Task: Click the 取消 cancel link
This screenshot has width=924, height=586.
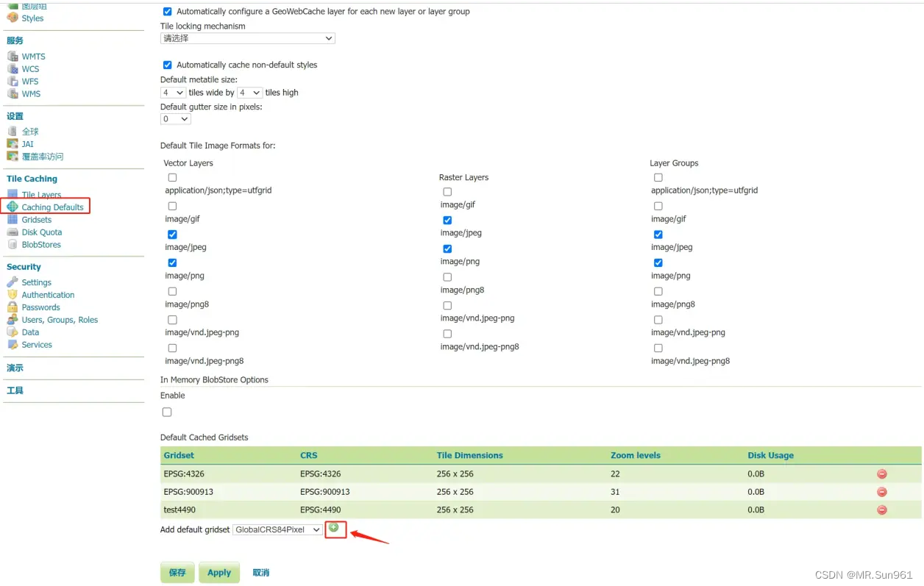Action: (x=261, y=573)
